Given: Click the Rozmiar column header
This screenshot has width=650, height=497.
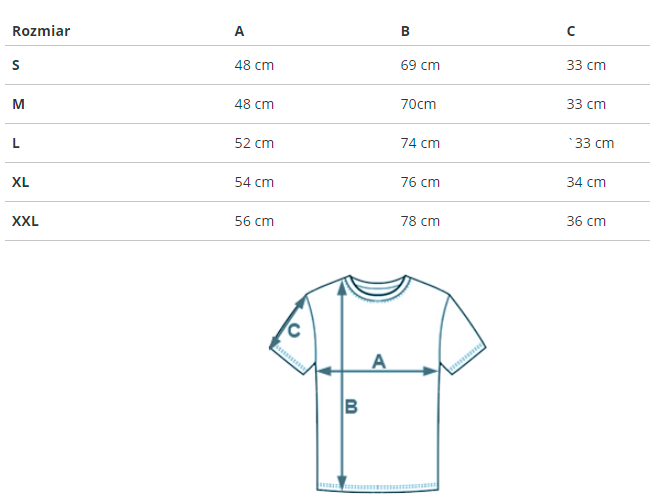Looking at the screenshot, I should [x=41, y=31].
